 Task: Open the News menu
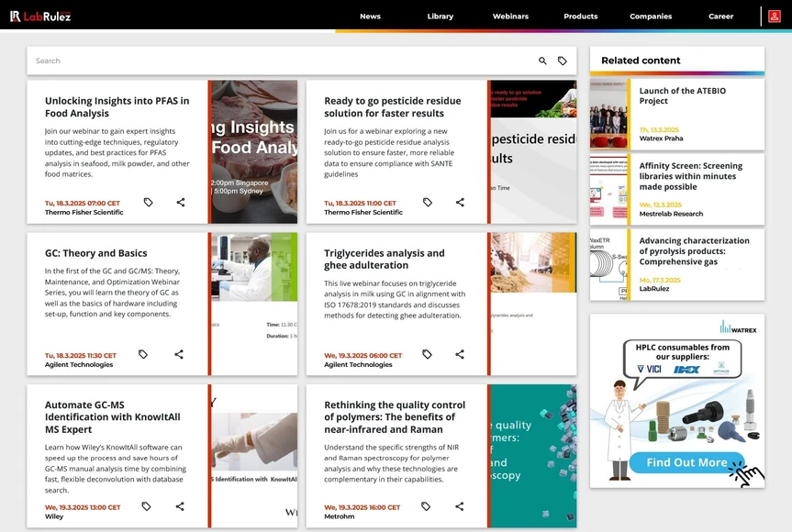coord(370,17)
